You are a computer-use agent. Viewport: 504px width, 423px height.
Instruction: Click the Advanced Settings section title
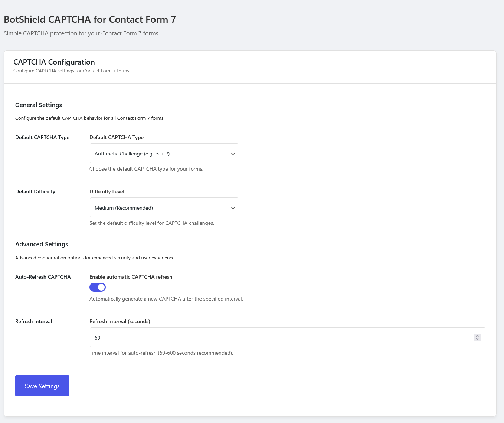pos(42,244)
